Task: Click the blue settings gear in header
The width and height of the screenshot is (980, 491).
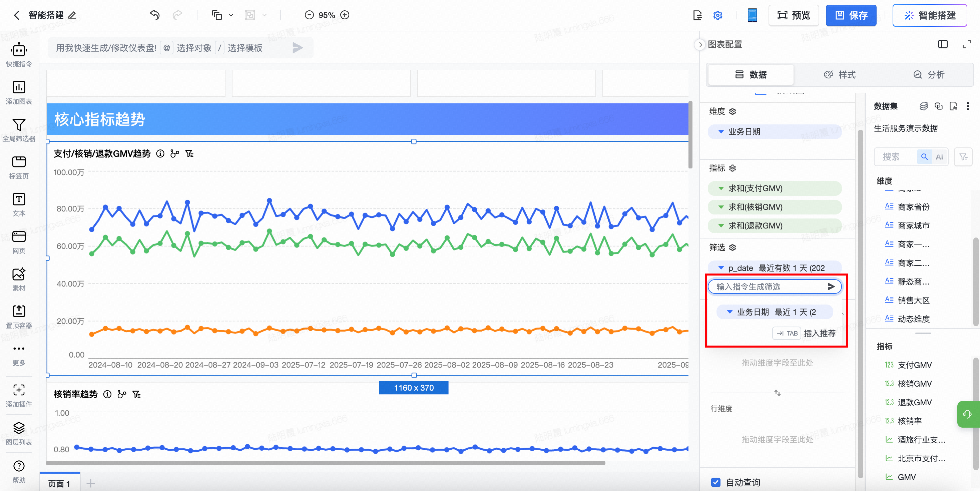Action: click(717, 15)
